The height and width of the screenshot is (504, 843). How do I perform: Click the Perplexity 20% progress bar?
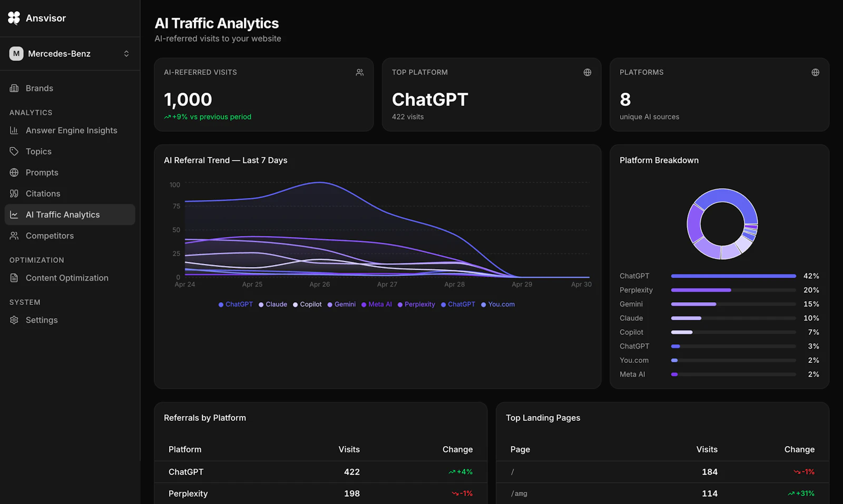coord(733,290)
